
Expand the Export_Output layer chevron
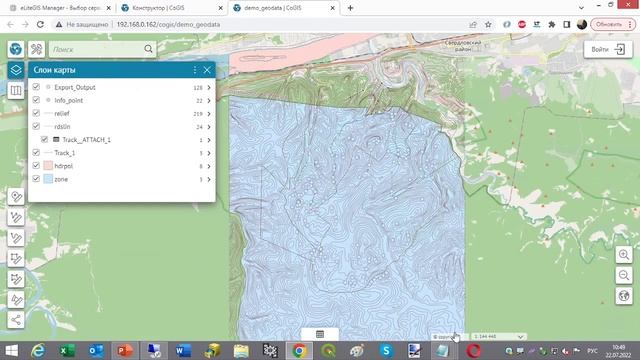209,87
